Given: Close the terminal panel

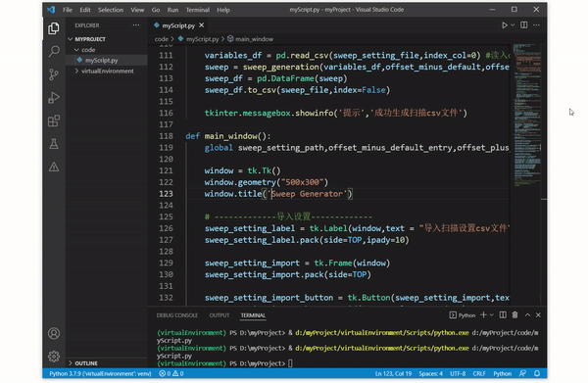Looking at the screenshot, I should (538, 314).
